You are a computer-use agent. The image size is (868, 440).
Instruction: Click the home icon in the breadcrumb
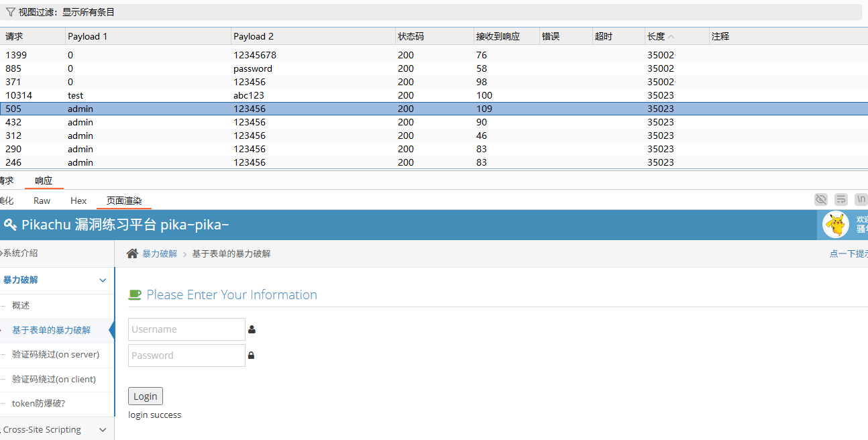pos(133,254)
